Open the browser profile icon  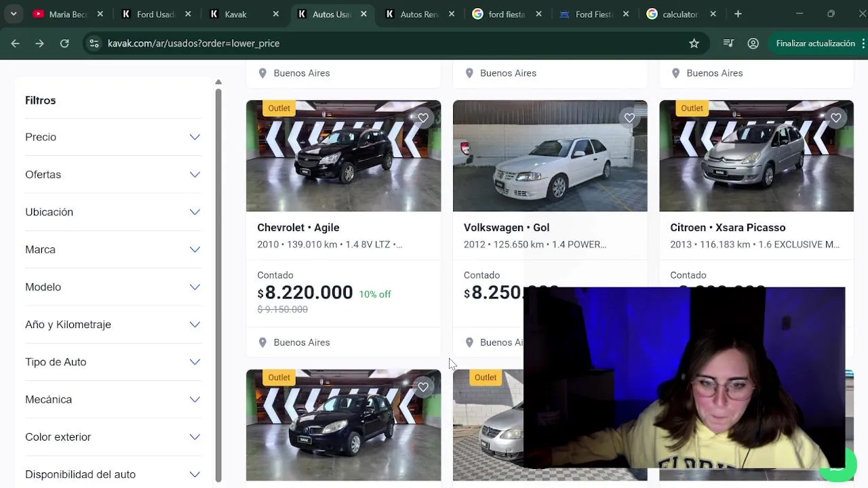tap(753, 43)
